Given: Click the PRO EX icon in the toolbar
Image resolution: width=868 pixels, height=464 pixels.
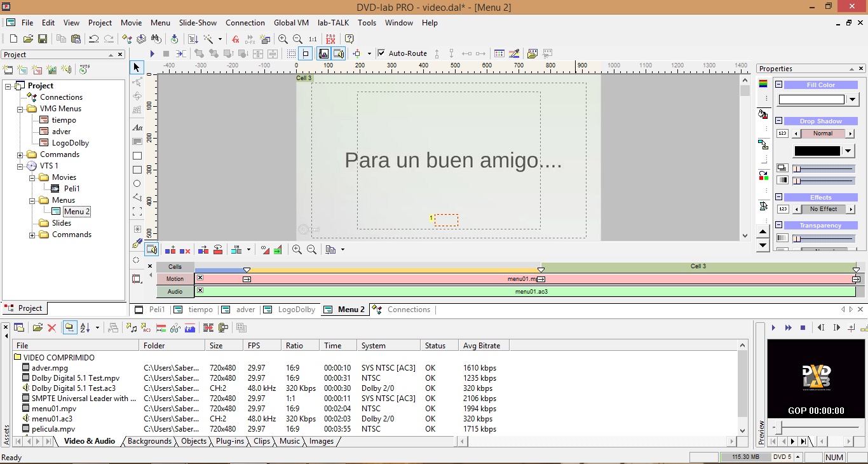Looking at the screenshot, I should [x=330, y=39].
